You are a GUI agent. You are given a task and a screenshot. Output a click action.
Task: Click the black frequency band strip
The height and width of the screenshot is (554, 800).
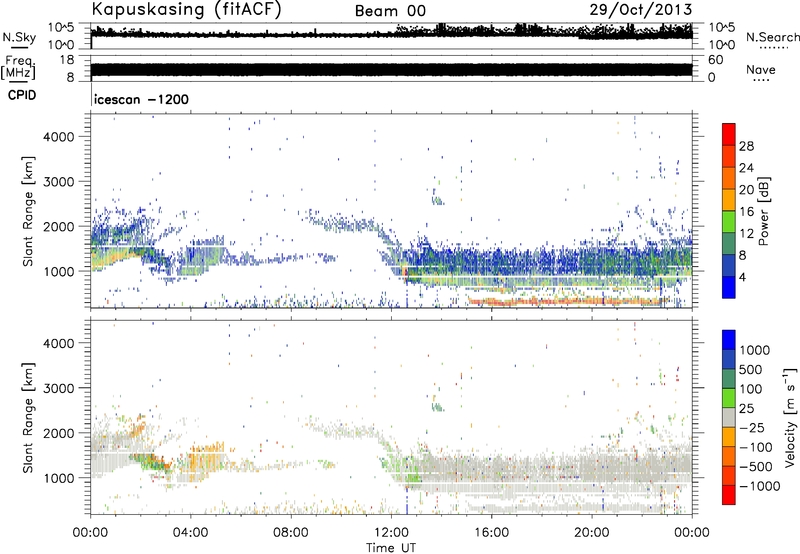point(392,70)
